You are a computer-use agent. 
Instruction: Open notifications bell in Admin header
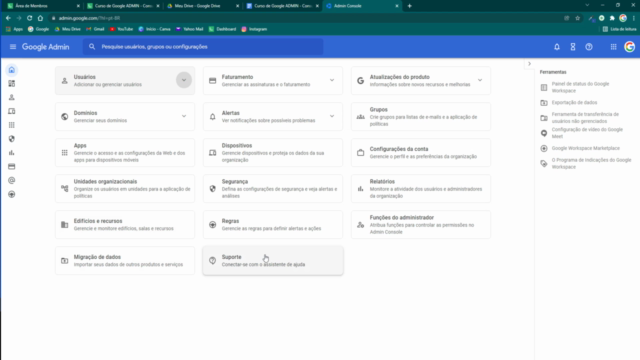(557, 47)
